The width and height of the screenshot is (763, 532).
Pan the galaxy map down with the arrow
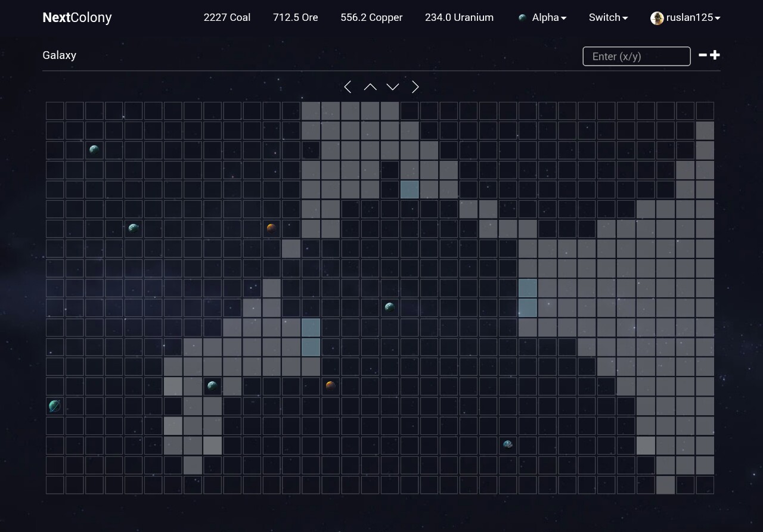pyautogui.click(x=392, y=87)
